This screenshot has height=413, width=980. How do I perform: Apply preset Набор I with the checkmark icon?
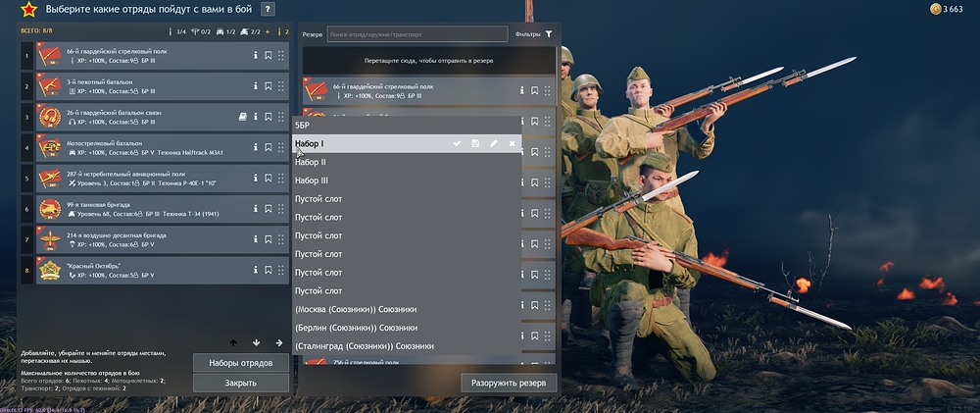457,144
